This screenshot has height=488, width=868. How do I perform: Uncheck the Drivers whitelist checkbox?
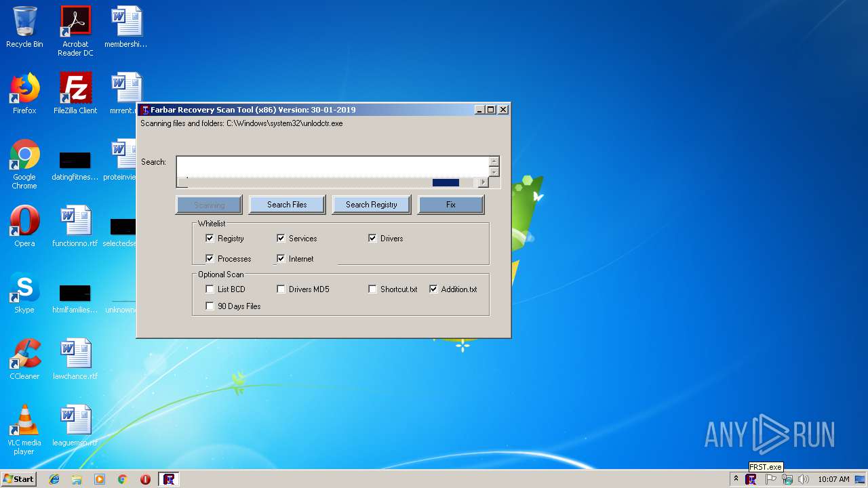(x=372, y=239)
